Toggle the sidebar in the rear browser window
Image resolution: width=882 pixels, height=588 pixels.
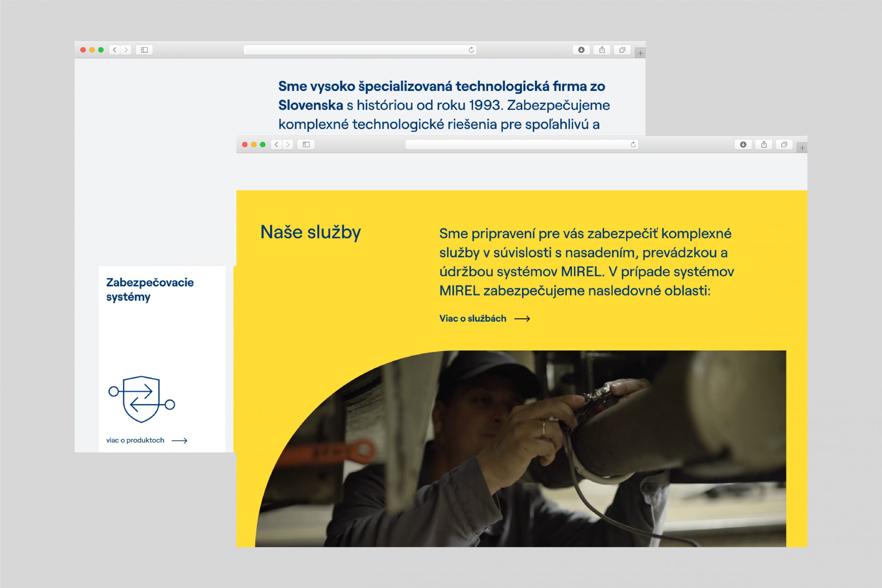pyautogui.click(x=144, y=50)
